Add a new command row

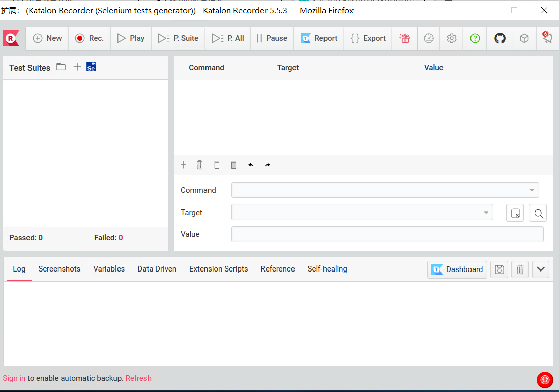coord(183,165)
